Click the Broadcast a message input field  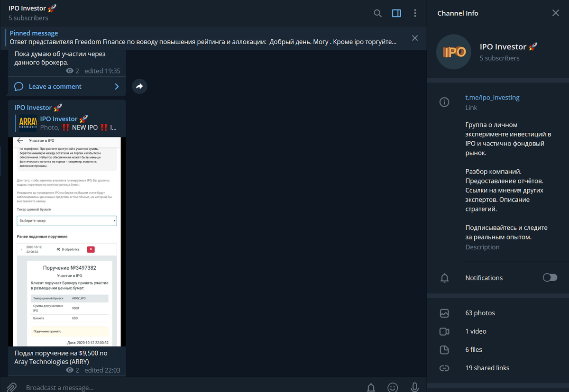(190, 387)
